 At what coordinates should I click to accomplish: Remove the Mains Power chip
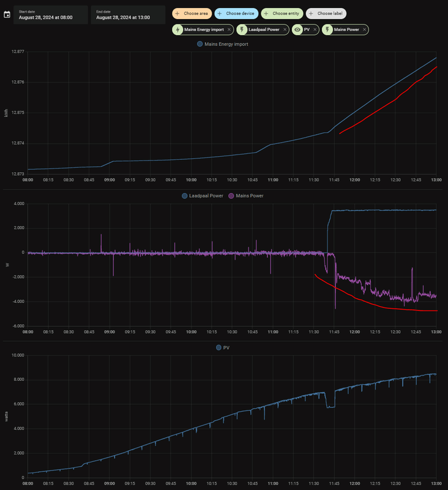pos(364,29)
